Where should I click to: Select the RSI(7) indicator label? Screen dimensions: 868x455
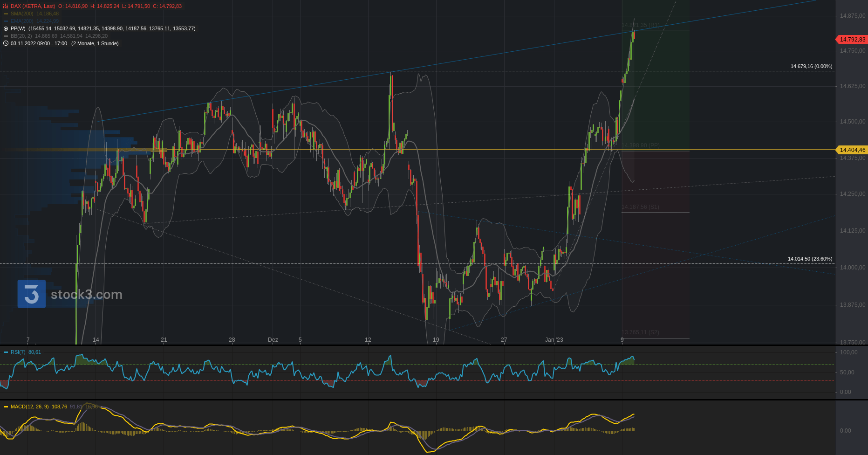pyautogui.click(x=18, y=352)
